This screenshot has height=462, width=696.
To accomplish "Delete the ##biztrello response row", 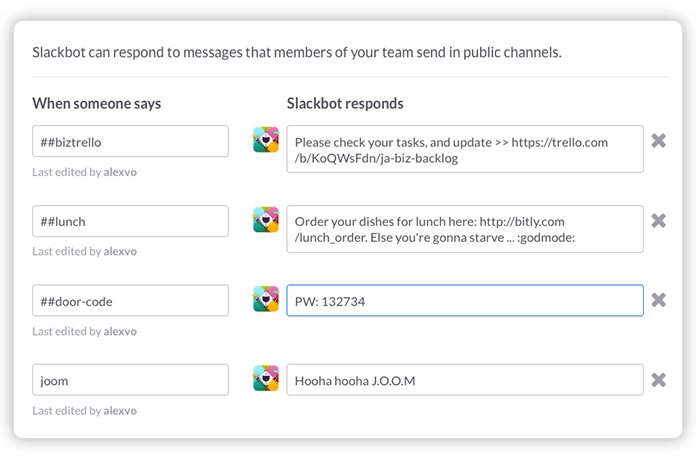I will tap(658, 141).
